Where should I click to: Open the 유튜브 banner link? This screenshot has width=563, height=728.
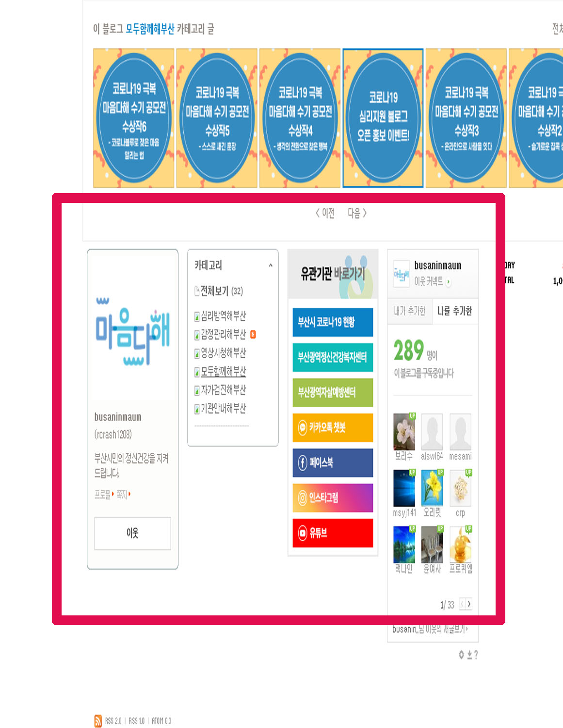(333, 533)
